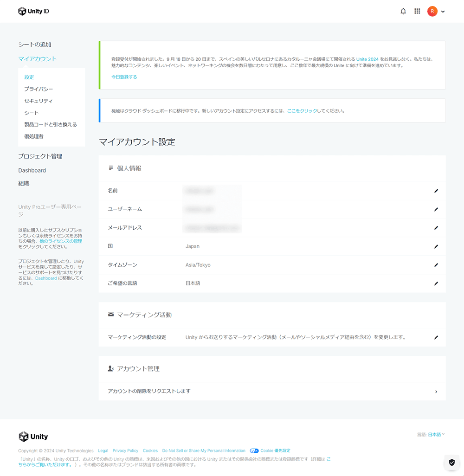
Task: Edit the Asia/Tokyo timezone pencil icon
Action: 436,265
